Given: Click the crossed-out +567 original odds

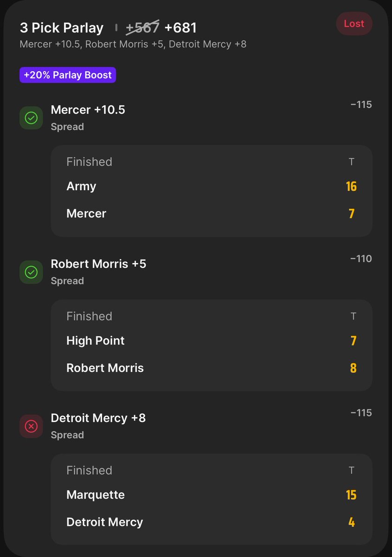Looking at the screenshot, I should click(x=143, y=28).
